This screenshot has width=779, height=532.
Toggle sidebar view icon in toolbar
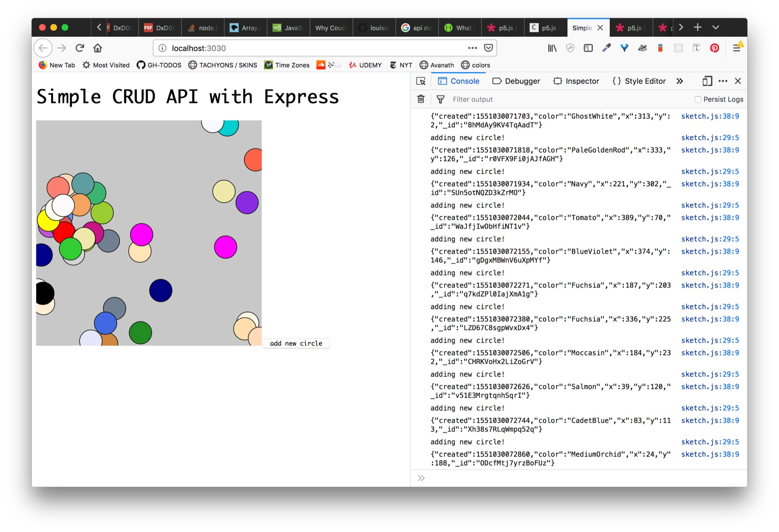tap(588, 48)
